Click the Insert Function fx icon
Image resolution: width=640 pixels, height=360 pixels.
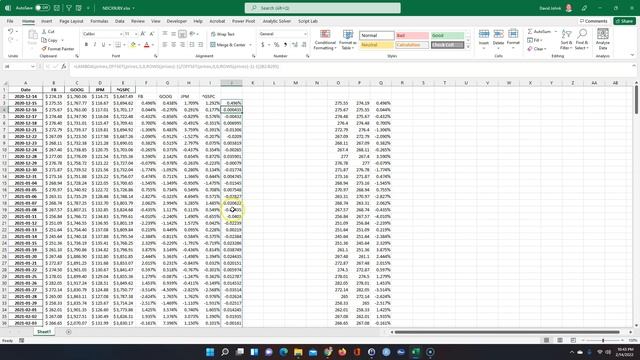[x=64, y=66]
